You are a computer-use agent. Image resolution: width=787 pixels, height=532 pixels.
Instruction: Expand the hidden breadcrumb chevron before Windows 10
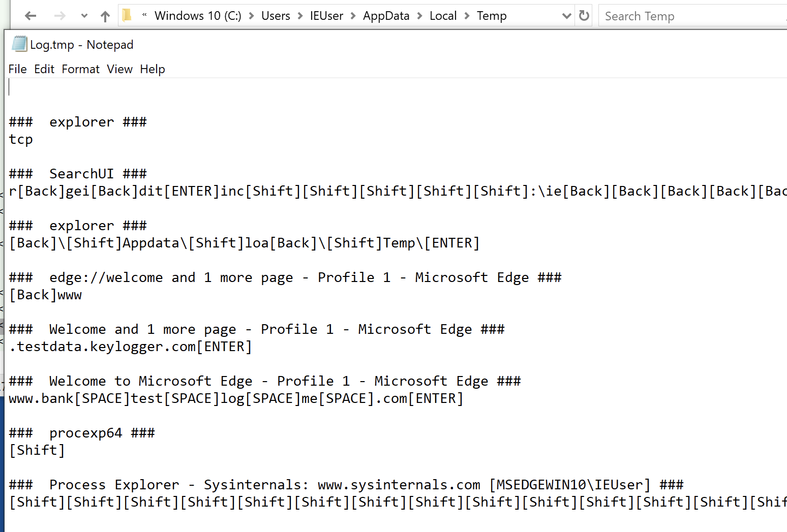point(144,15)
